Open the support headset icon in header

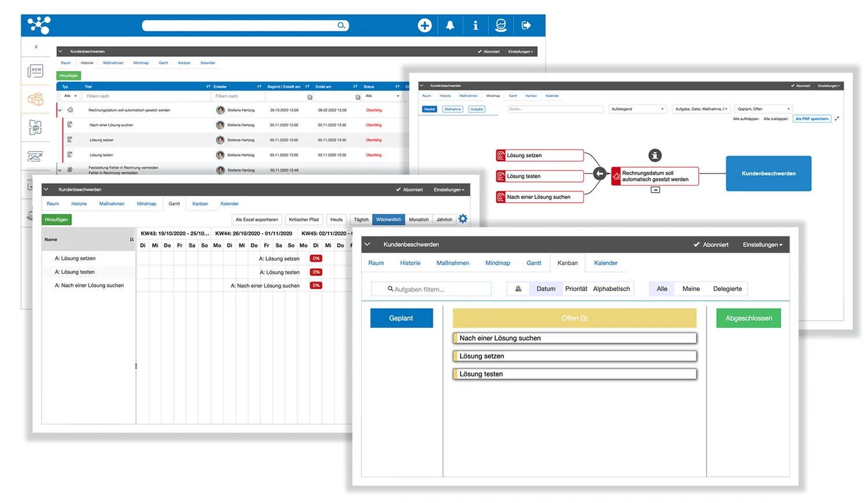(501, 25)
